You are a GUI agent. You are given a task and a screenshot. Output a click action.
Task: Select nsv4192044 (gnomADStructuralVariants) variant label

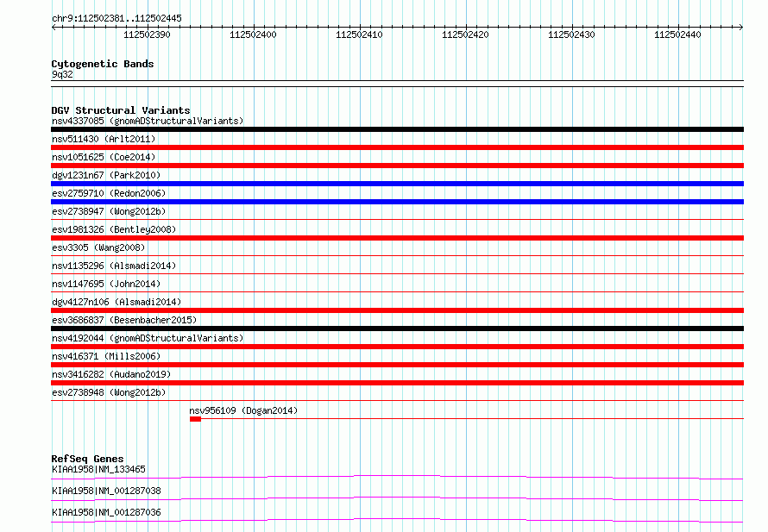pos(148,338)
